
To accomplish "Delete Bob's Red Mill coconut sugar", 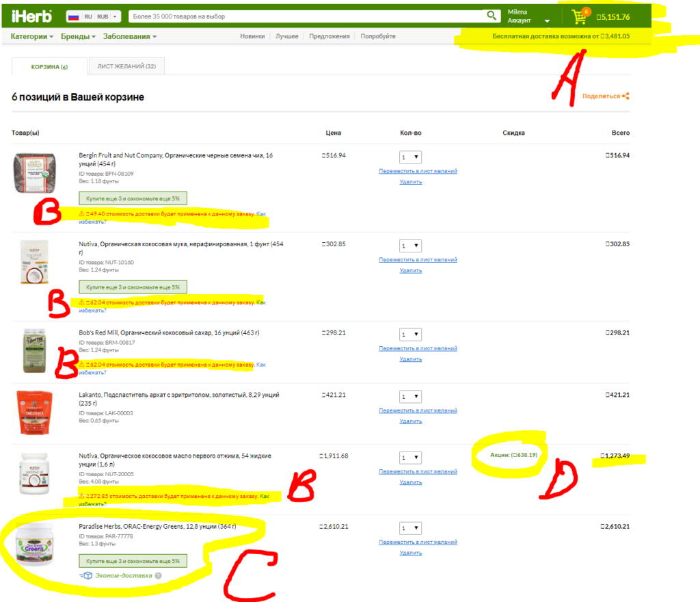I will tap(411, 359).
